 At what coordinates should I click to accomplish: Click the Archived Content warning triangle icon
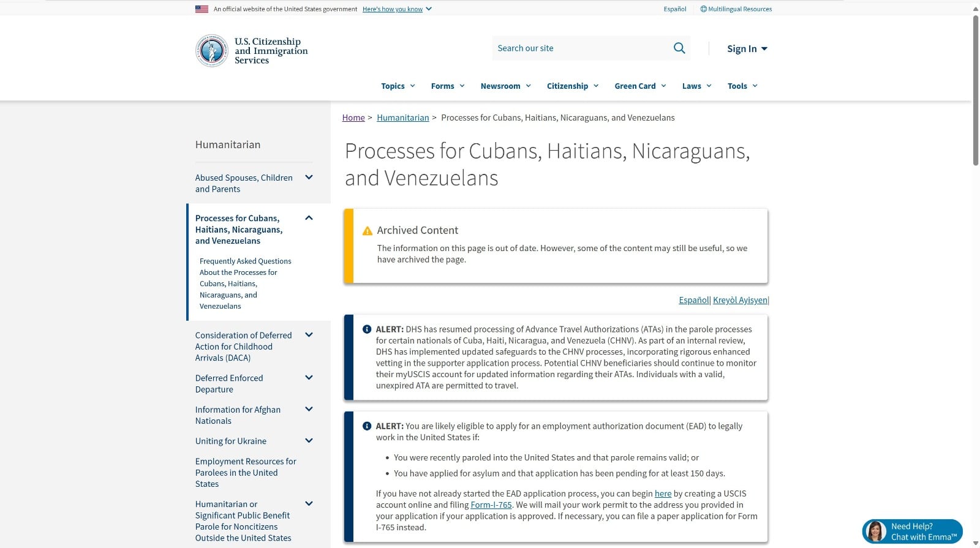(x=367, y=231)
